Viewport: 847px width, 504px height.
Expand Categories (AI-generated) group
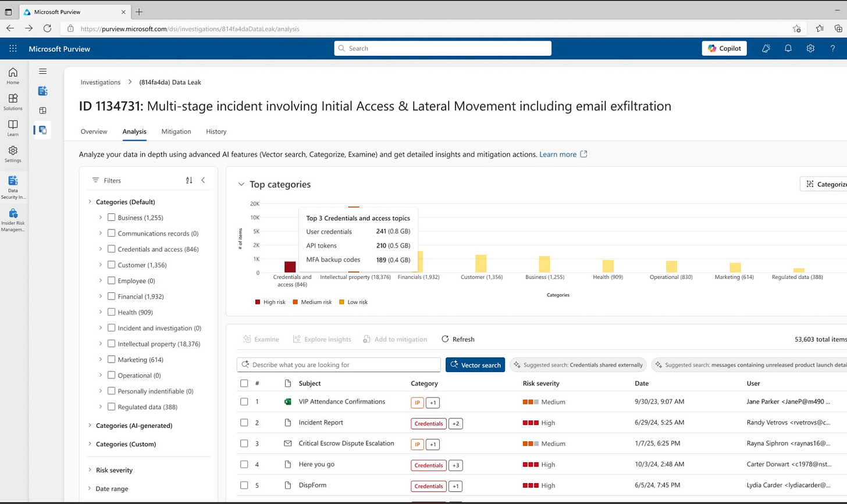[90, 426]
